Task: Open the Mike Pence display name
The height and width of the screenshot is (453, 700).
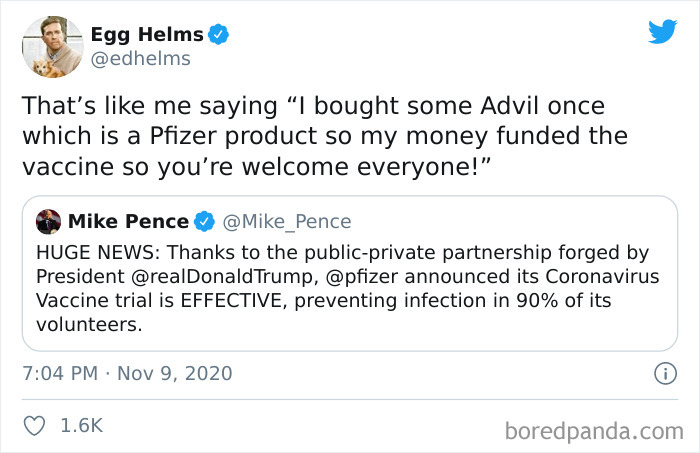Action: click(x=128, y=221)
